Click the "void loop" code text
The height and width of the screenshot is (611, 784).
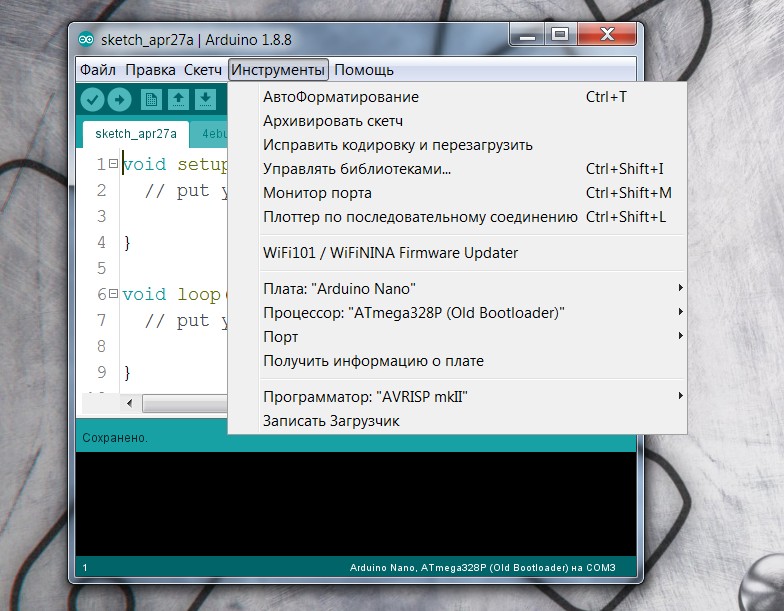pos(172,294)
